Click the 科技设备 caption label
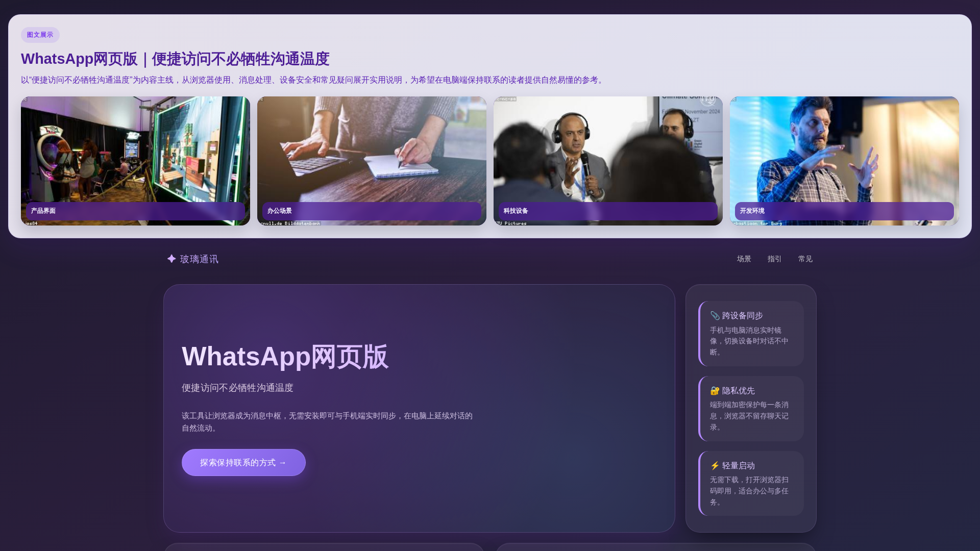Image resolution: width=980 pixels, height=551 pixels. (x=608, y=211)
